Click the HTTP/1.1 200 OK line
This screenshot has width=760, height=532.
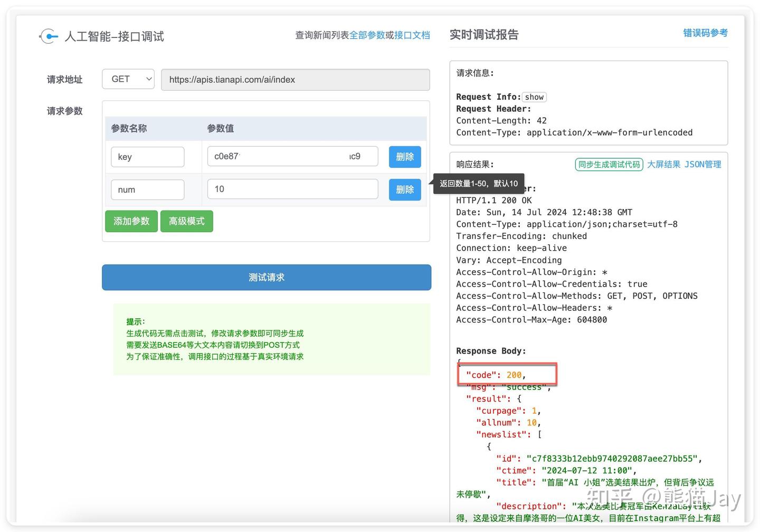point(494,201)
